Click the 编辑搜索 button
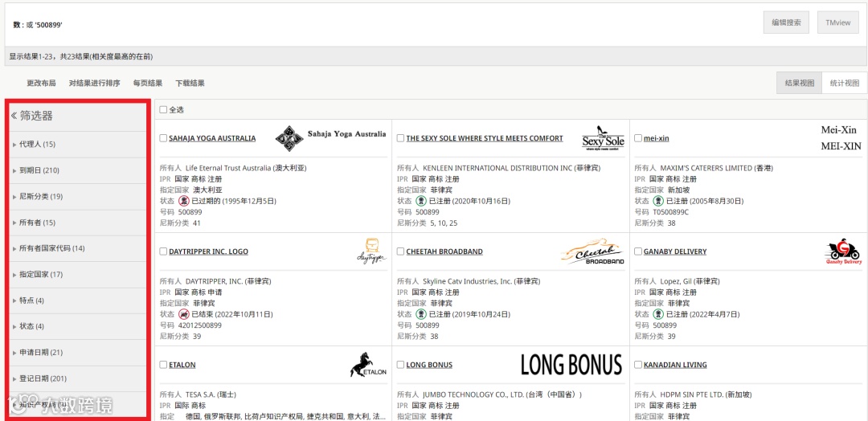This screenshot has height=421, width=868. pos(786,22)
